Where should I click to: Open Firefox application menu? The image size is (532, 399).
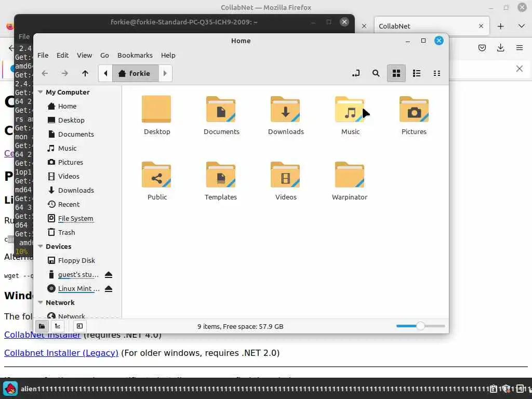click(520, 48)
